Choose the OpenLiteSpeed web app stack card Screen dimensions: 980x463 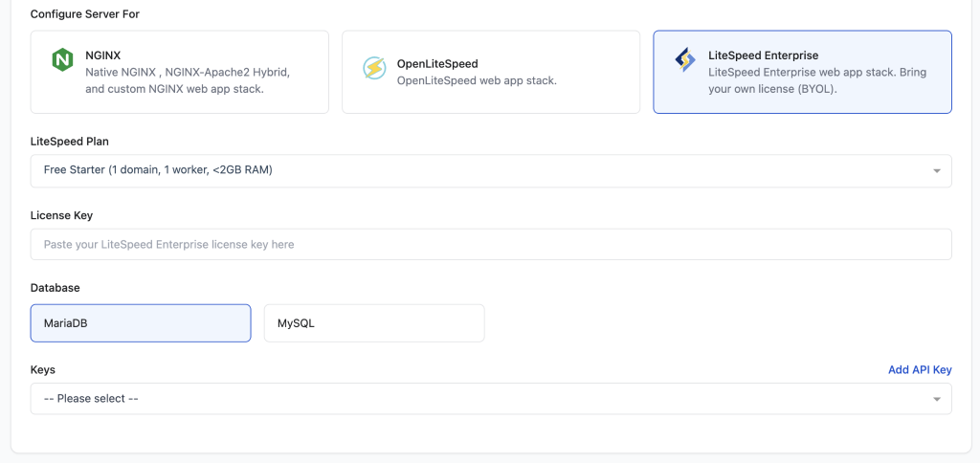click(491, 72)
